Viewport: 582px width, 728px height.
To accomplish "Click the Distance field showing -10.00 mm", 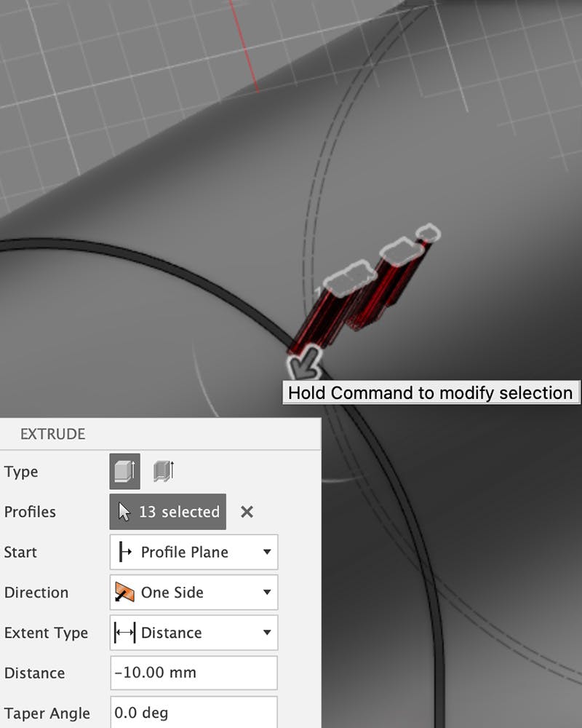I will pos(194,673).
